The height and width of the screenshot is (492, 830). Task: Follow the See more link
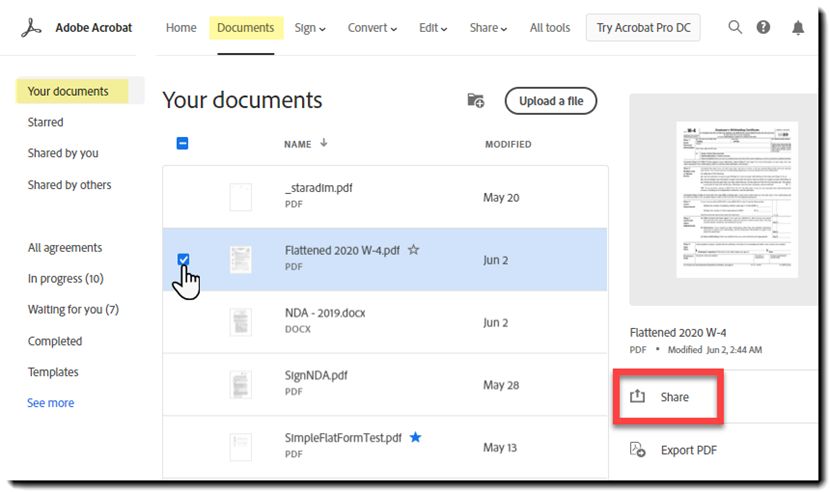[51, 402]
